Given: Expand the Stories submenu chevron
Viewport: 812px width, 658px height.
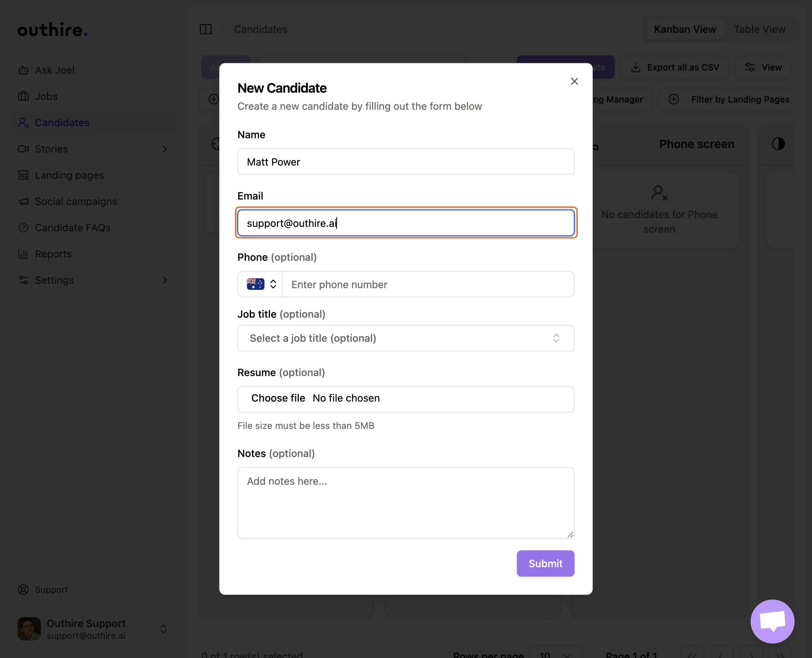Looking at the screenshot, I should [165, 149].
